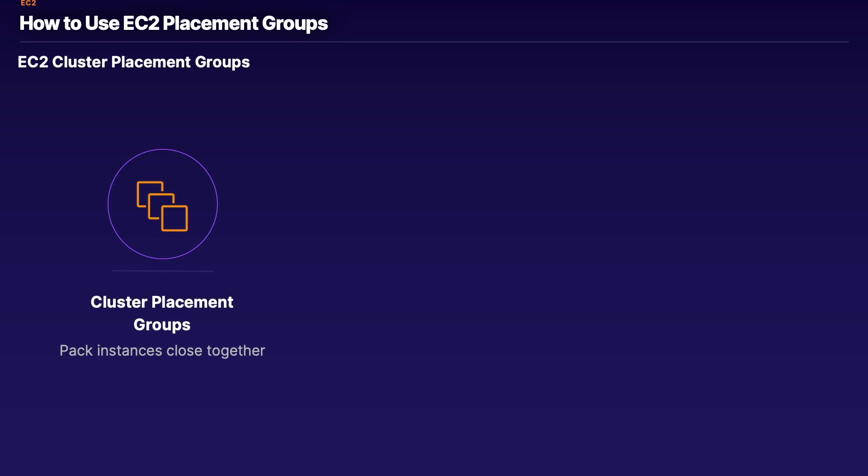
Task: Click the word "How" in the main title
Action: click(39, 24)
